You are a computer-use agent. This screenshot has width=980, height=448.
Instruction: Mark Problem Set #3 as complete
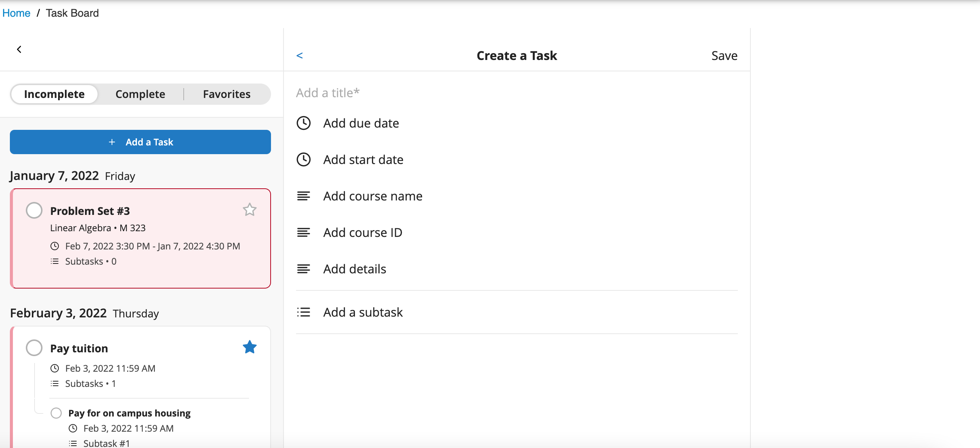(34, 210)
